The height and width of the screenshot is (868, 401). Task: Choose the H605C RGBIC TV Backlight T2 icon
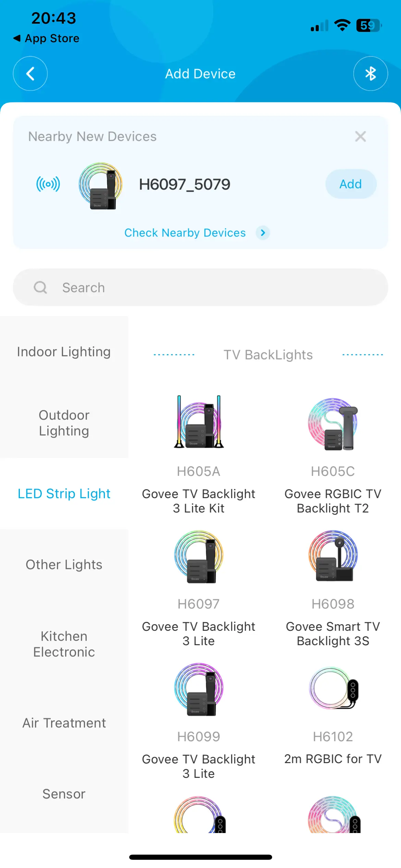point(333,424)
